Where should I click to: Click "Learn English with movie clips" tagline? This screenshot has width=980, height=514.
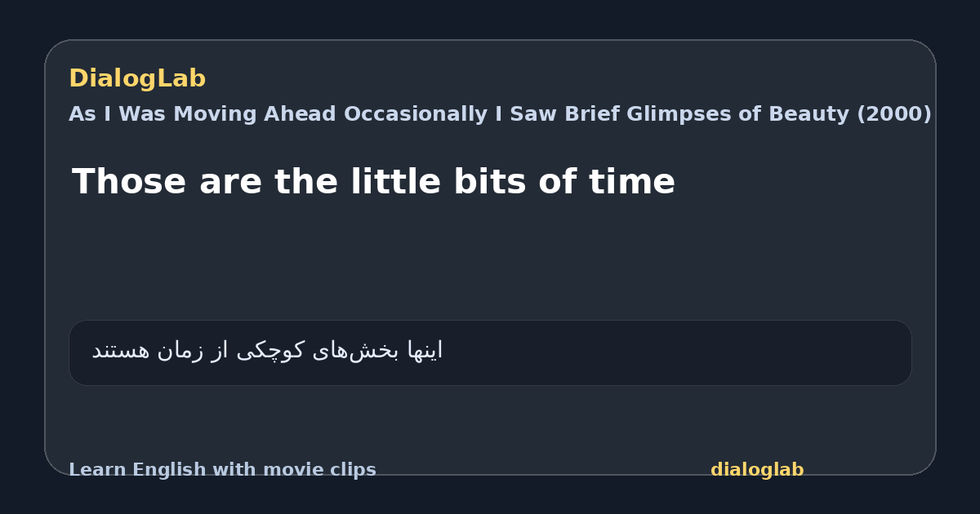coord(222,470)
